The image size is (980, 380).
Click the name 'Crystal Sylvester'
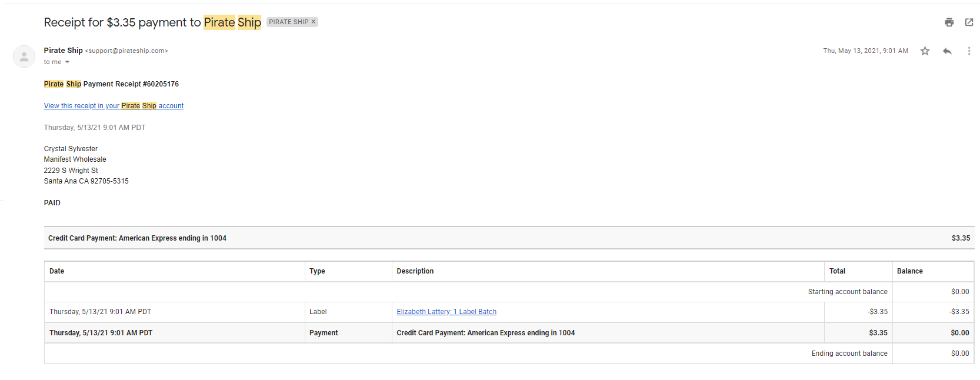[71, 149]
